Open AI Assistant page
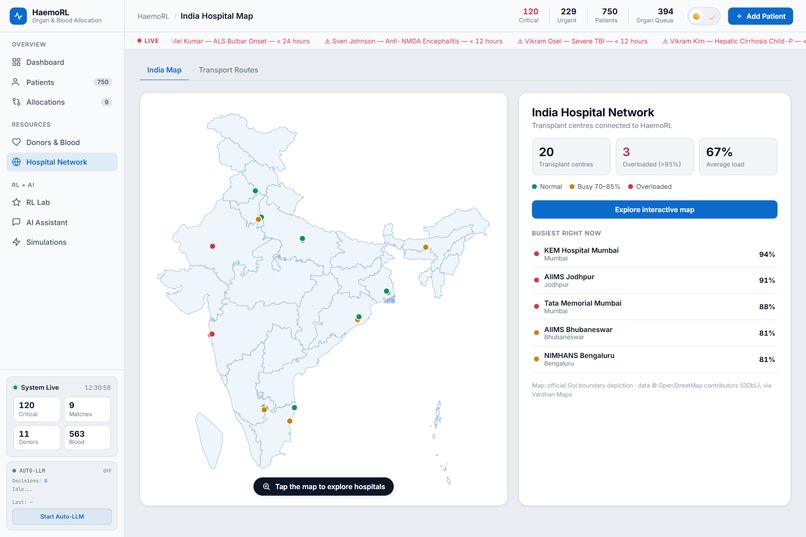Image resolution: width=806 pixels, height=537 pixels. pyautogui.click(x=62, y=223)
